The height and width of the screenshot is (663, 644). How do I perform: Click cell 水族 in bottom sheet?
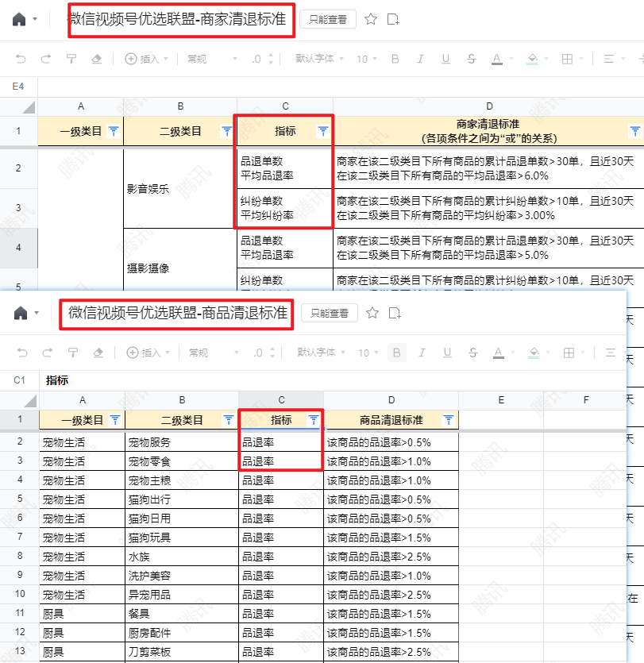(x=182, y=557)
